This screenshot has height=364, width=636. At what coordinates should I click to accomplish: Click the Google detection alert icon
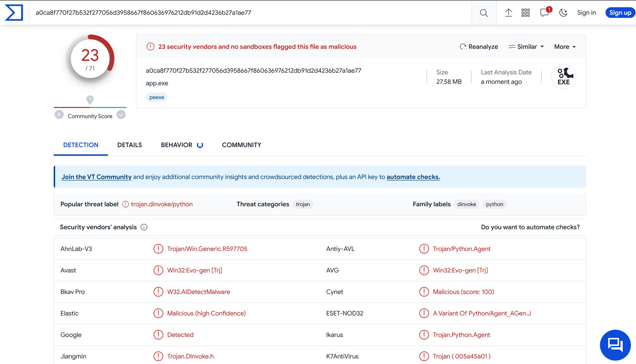[158, 335]
